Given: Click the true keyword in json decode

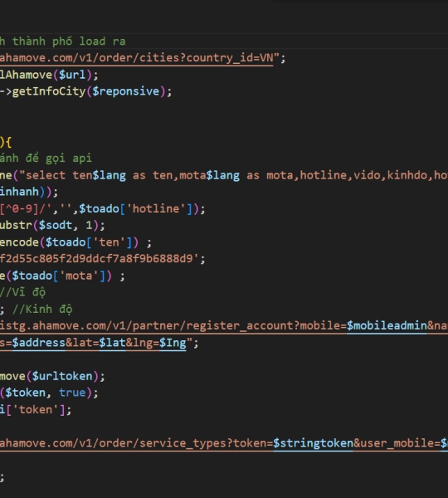Looking at the screenshot, I should pyautogui.click(x=72, y=393).
